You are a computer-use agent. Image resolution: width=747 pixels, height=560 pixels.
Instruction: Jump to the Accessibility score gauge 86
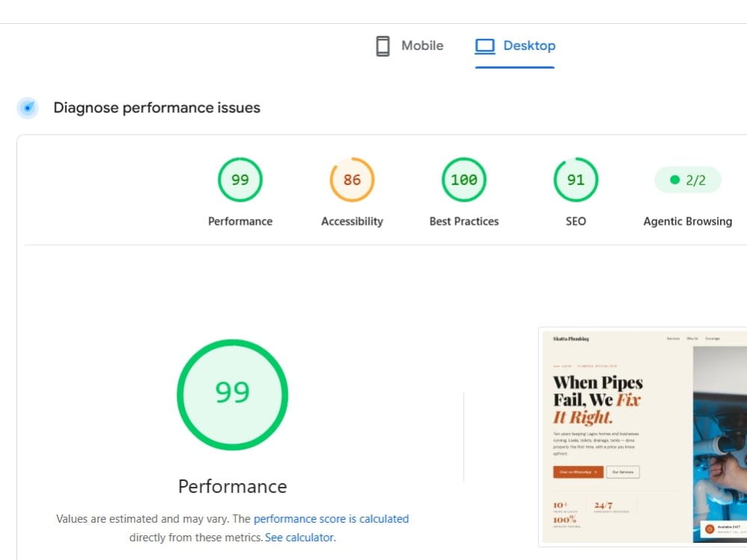pyautogui.click(x=352, y=179)
